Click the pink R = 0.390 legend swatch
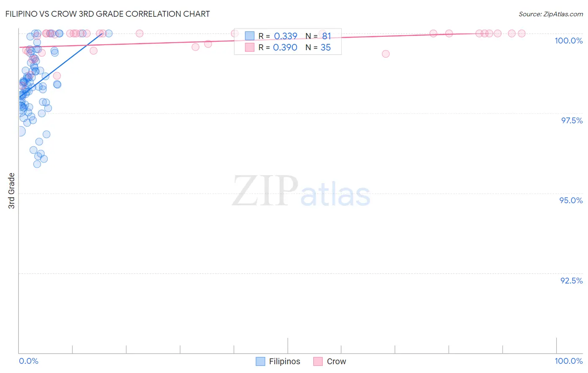 pyautogui.click(x=250, y=47)
